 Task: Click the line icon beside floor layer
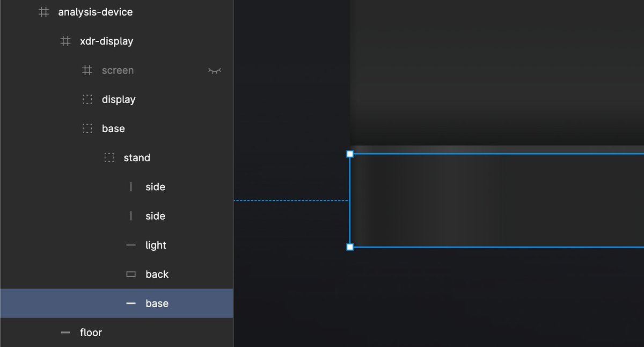pos(65,332)
